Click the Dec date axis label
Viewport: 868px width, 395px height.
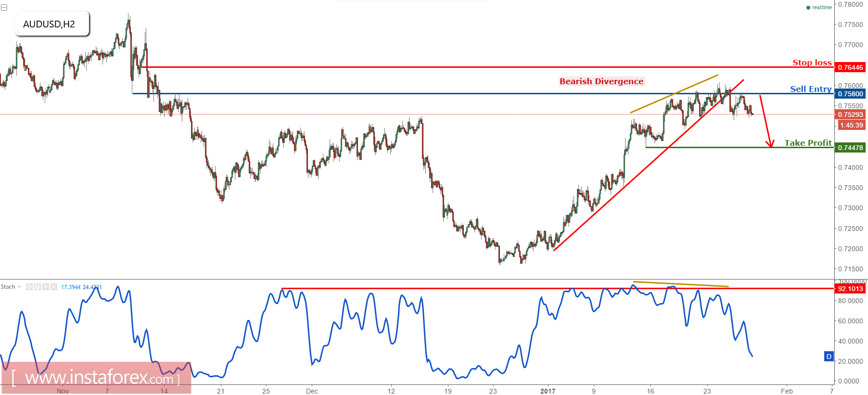tap(312, 391)
